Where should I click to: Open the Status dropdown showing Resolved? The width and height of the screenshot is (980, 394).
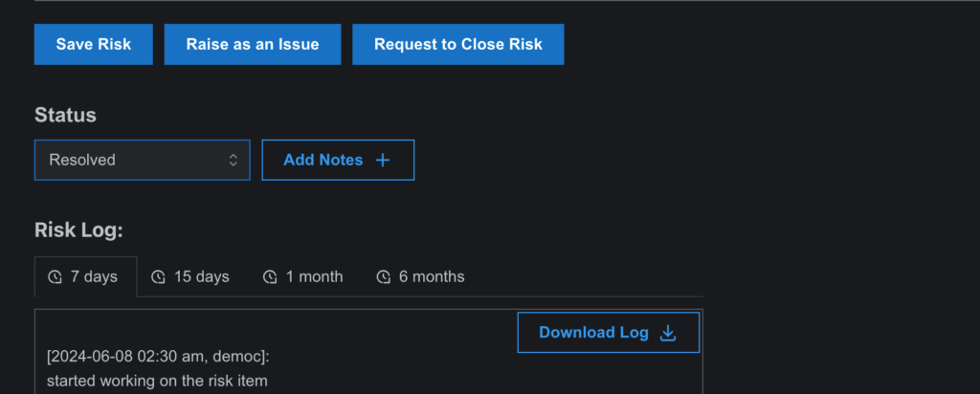click(x=142, y=160)
